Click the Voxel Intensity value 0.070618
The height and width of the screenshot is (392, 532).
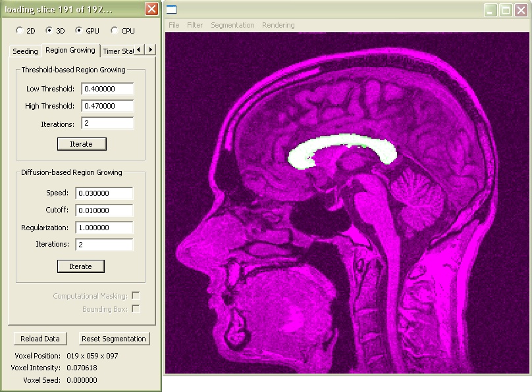pos(82,368)
